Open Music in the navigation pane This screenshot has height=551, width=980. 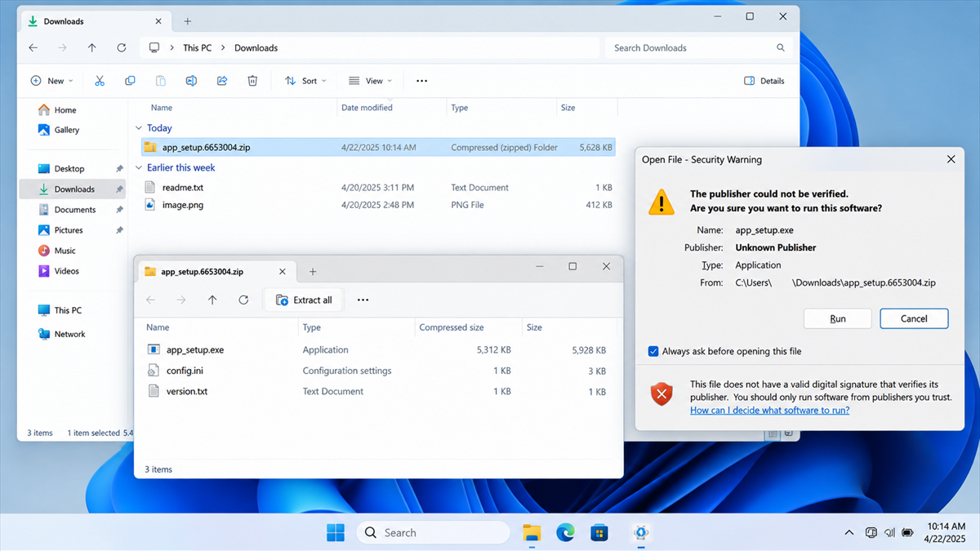pyautogui.click(x=65, y=251)
